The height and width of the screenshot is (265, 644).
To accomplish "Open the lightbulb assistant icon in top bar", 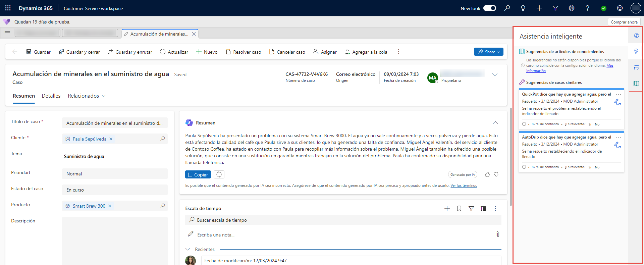I will tap(523, 8).
